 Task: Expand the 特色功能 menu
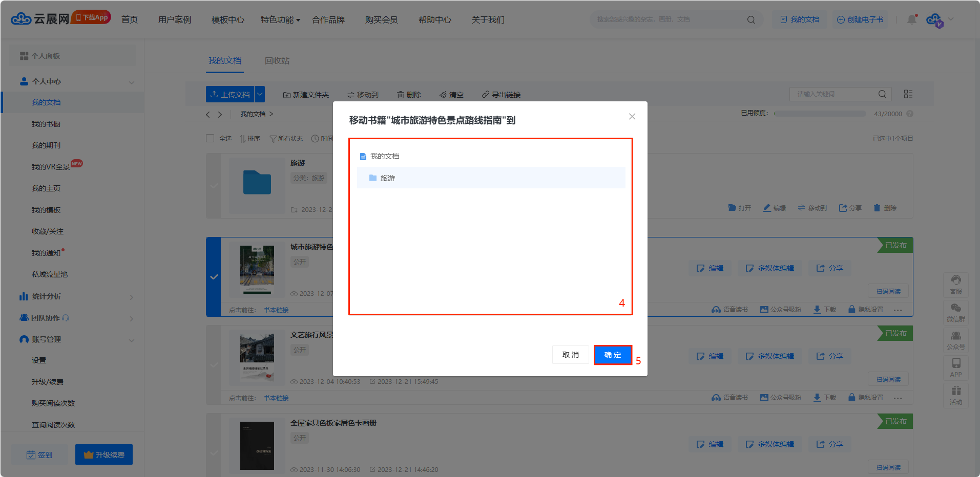click(280, 20)
